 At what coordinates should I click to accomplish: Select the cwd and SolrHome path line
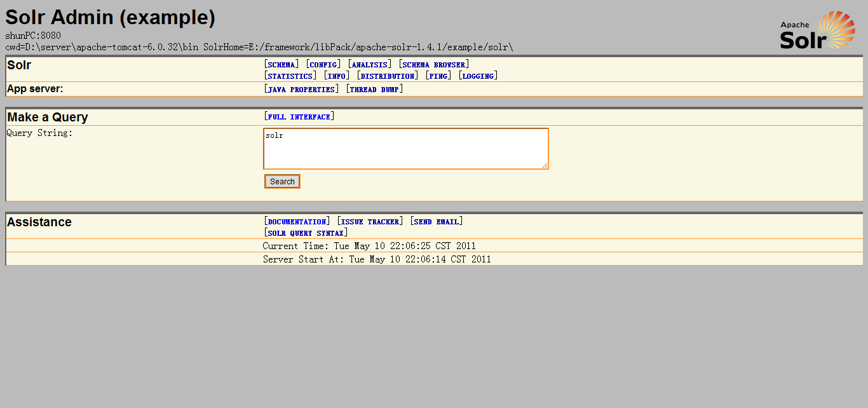click(259, 47)
